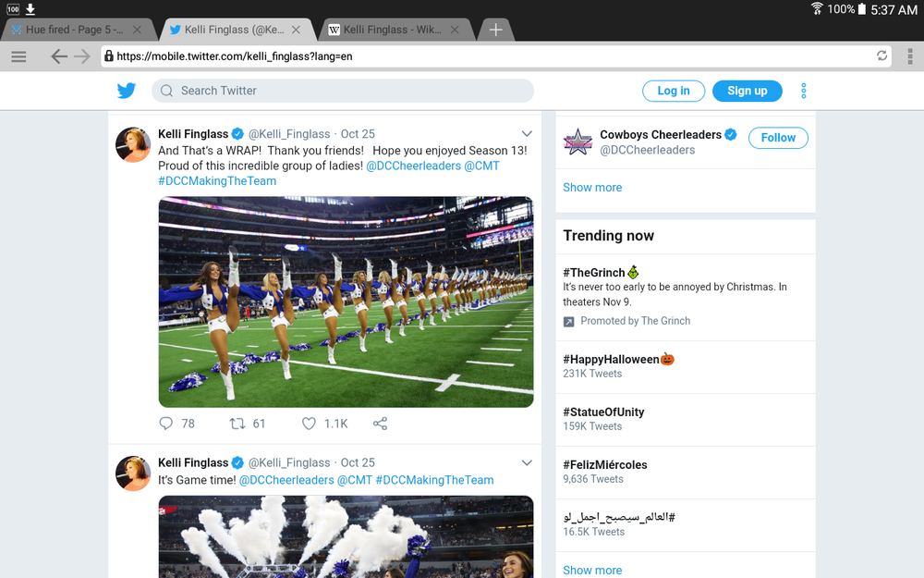This screenshot has width=924, height=578.
Task: Reload the page with the refresh icon
Action: [881, 56]
